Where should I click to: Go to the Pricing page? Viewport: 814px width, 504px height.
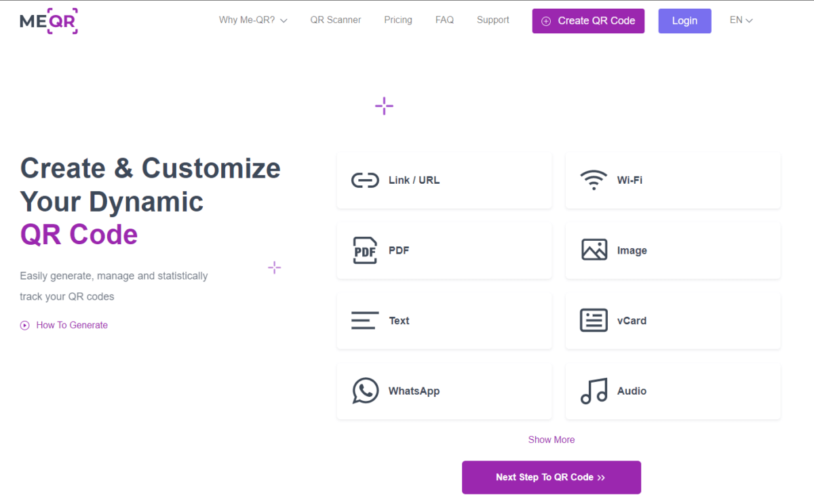coord(398,20)
